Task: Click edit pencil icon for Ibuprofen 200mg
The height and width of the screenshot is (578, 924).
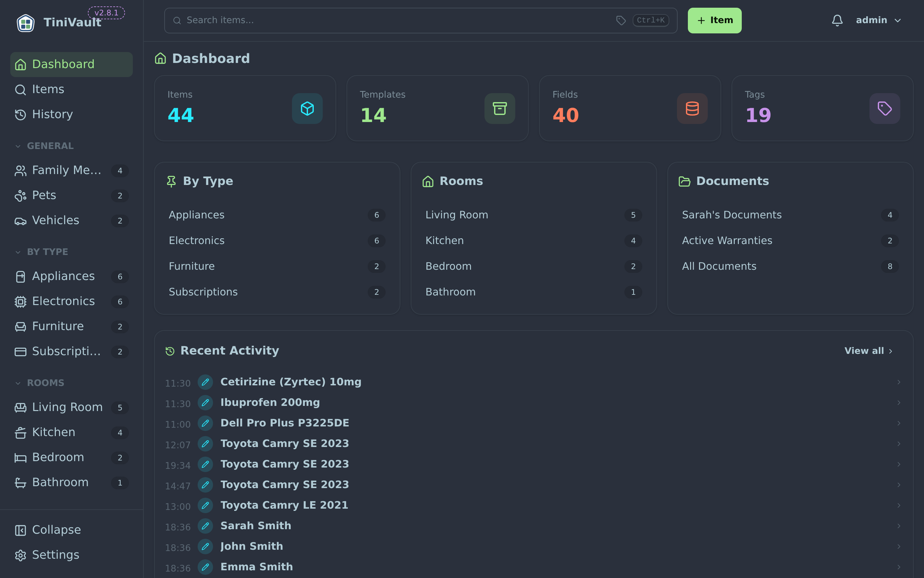Action: tap(205, 403)
